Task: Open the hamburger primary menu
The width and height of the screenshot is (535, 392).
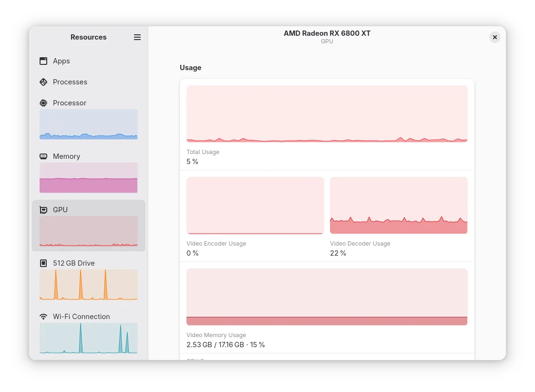Action: click(137, 37)
